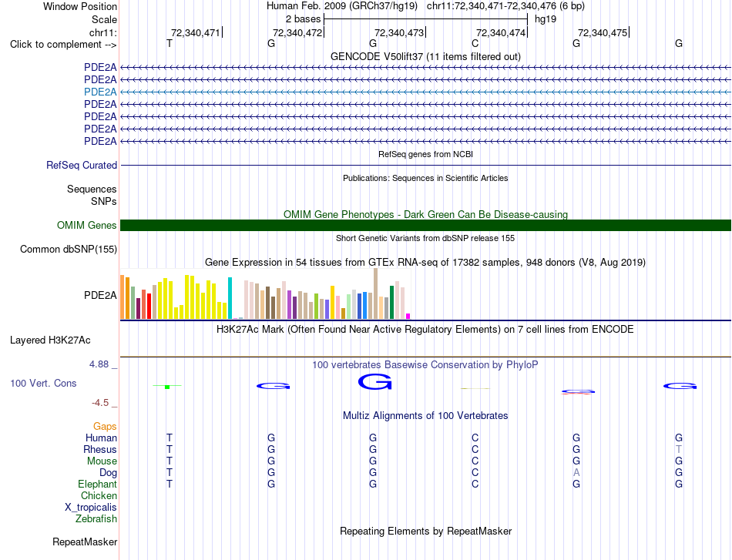
Task: Click the RefSeq genes from NCBI title
Action: (425, 154)
